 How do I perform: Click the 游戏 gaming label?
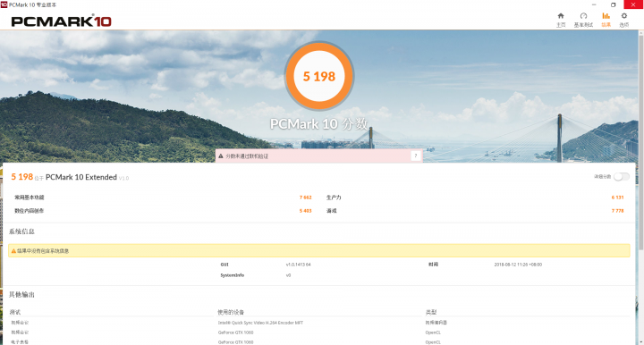332,211
